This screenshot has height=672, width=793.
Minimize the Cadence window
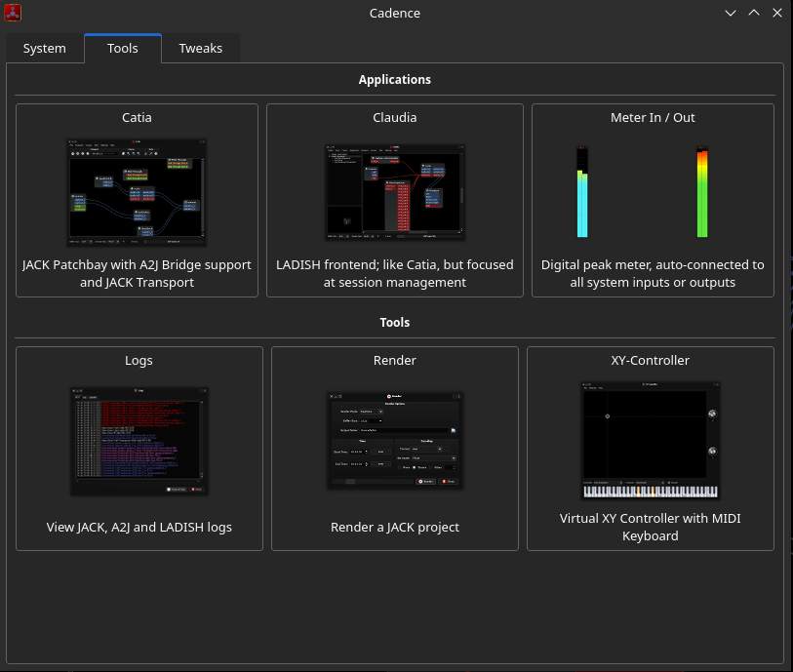pos(732,13)
